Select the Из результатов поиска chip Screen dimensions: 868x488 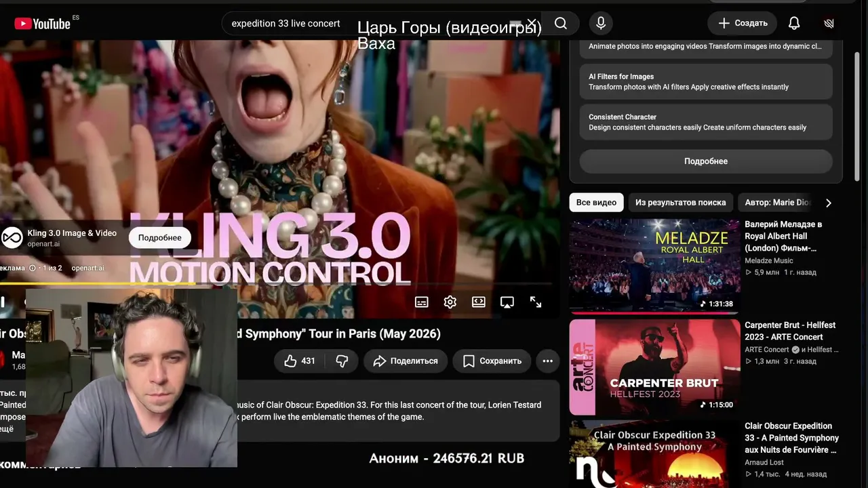[x=681, y=202]
